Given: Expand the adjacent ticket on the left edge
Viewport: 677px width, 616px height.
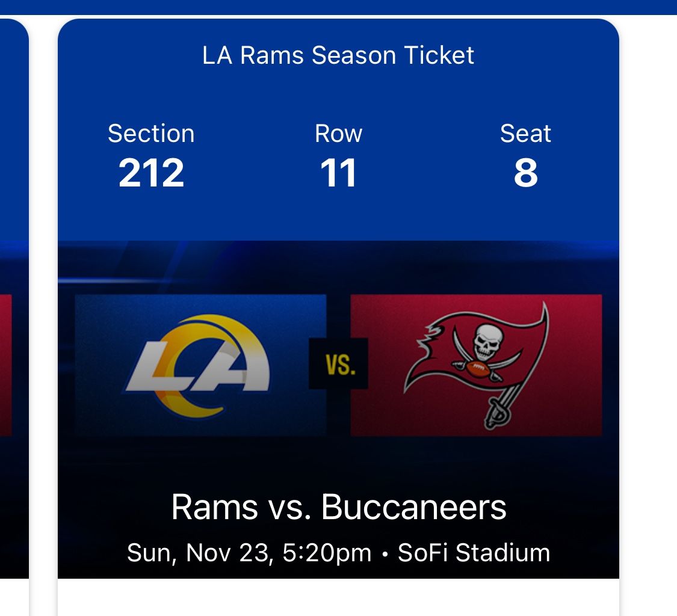Looking at the screenshot, I should [x=13, y=301].
